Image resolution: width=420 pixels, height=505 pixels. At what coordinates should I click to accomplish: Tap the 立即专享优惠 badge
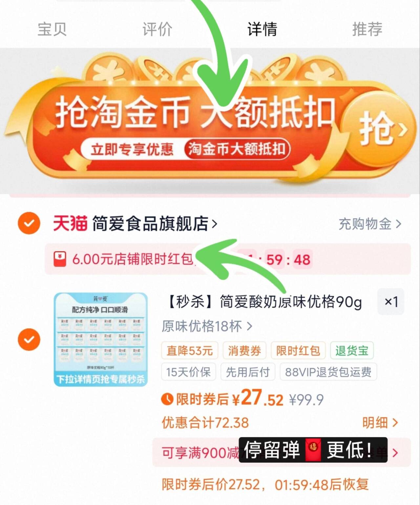coord(132,149)
